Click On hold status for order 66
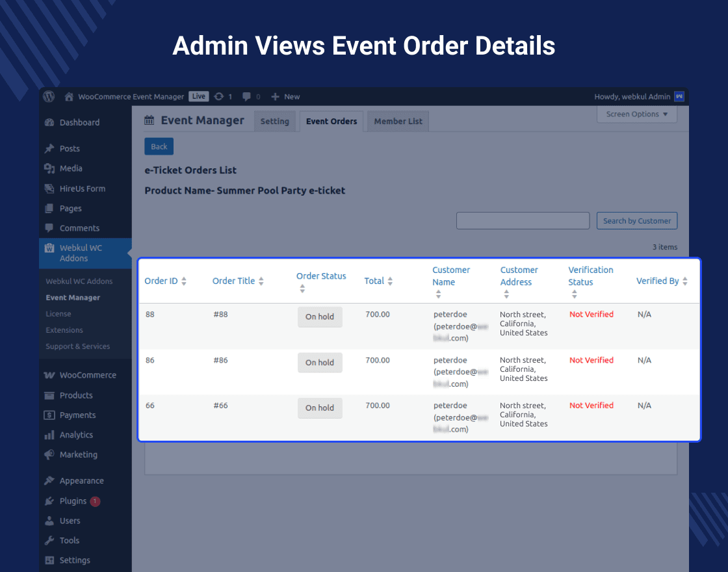 click(x=320, y=408)
